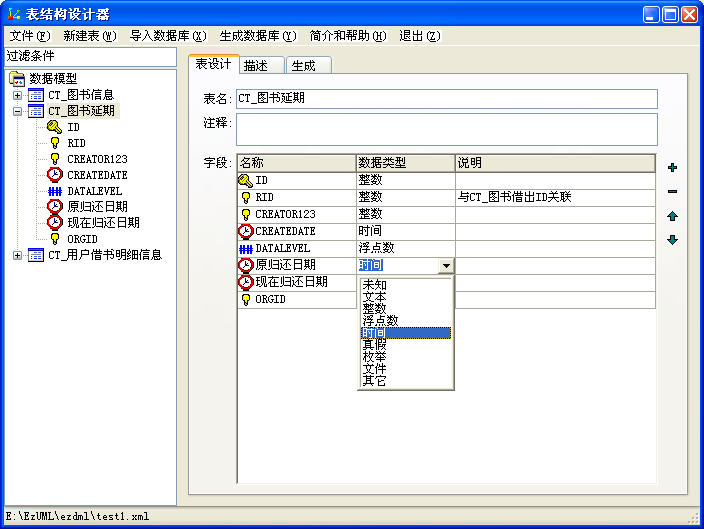Choose 浮点数 in the data type list
This screenshot has width=704, height=529.
click(380, 321)
